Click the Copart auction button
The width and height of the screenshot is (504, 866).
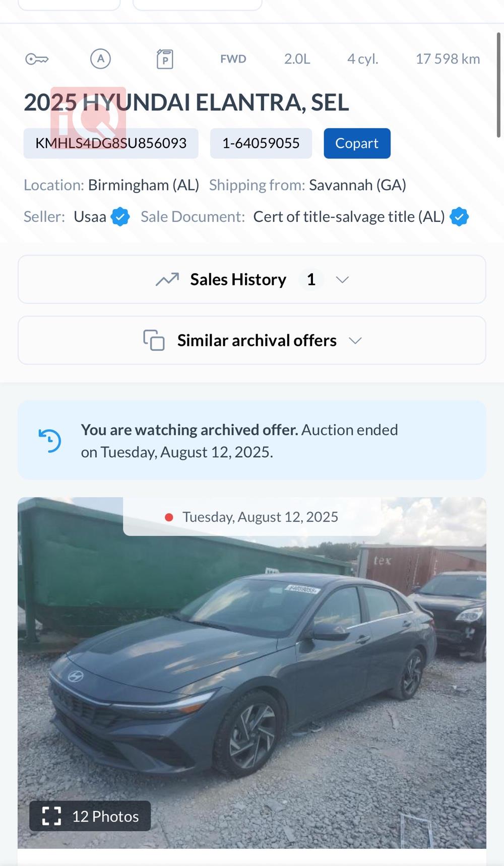[x=357, y=143]
